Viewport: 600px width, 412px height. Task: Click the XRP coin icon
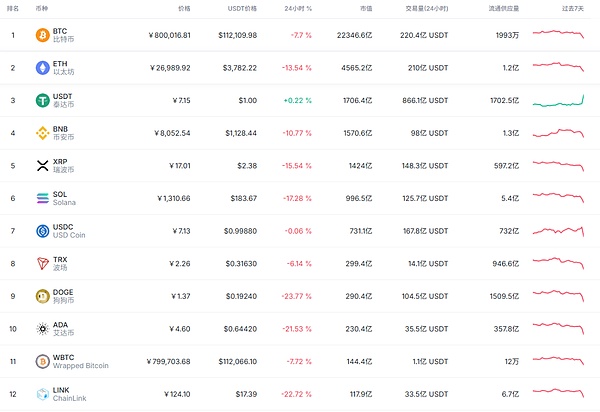[x=42, y=166]
